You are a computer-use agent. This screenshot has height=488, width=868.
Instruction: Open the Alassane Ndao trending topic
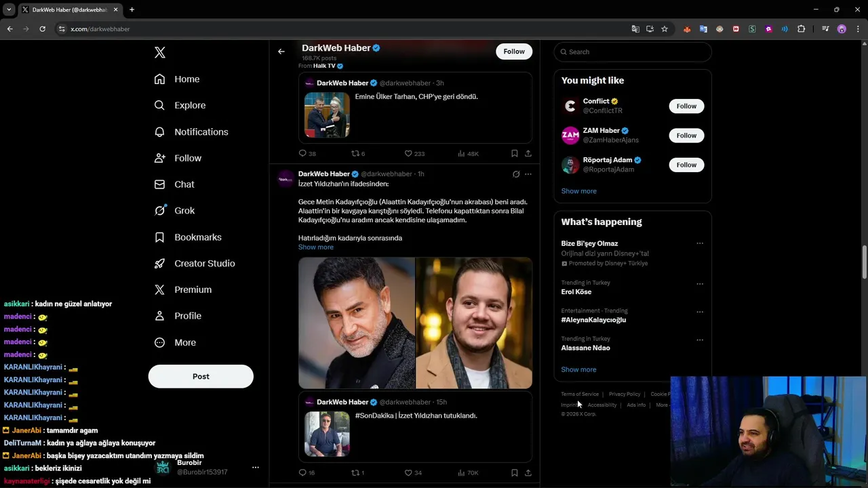[x=585, y=348]
